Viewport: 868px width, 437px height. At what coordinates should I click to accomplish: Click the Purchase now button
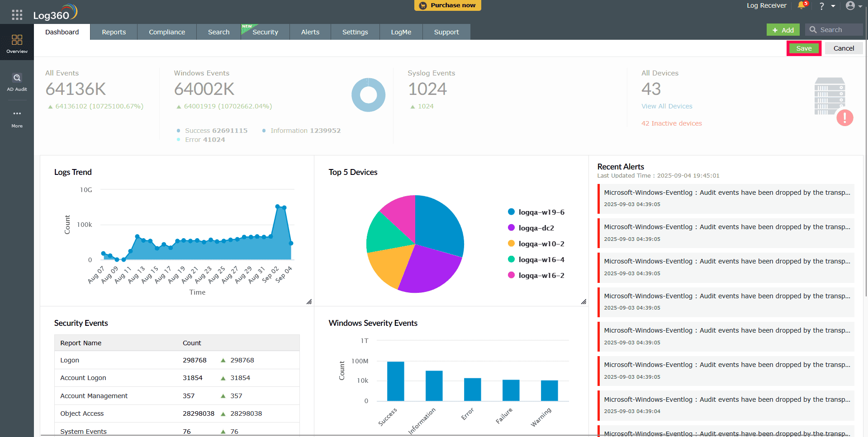point(447,5)
